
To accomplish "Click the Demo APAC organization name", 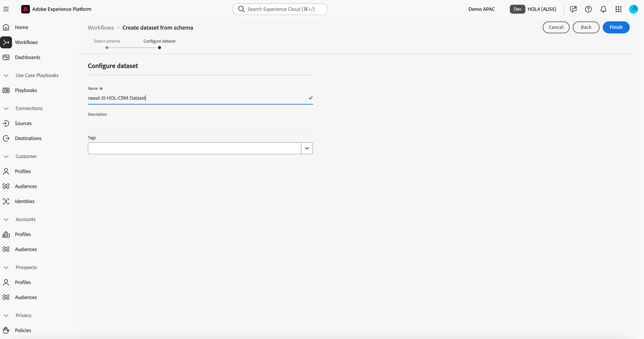I will 481,9.
